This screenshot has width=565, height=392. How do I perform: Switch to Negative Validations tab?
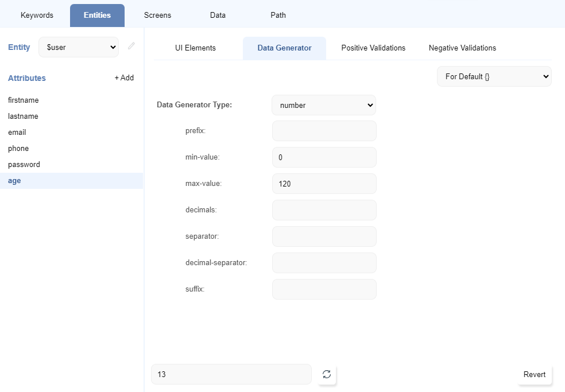tap(462, 48)
